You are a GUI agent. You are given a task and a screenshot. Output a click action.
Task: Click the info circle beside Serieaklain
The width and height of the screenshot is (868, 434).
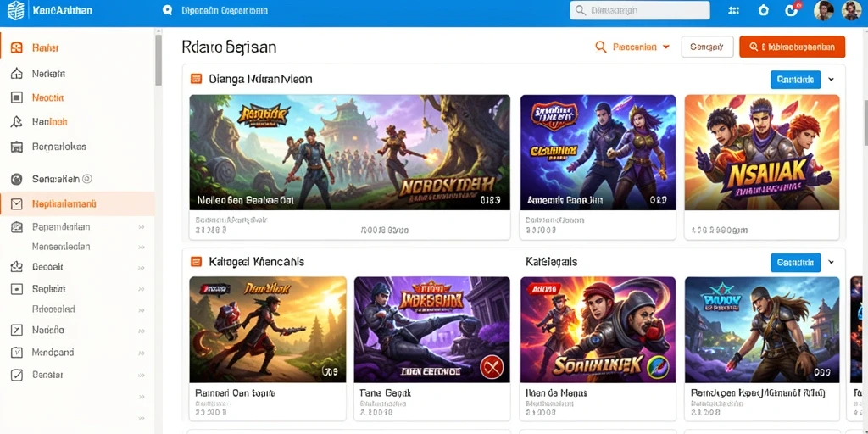[x=87, y=179]
